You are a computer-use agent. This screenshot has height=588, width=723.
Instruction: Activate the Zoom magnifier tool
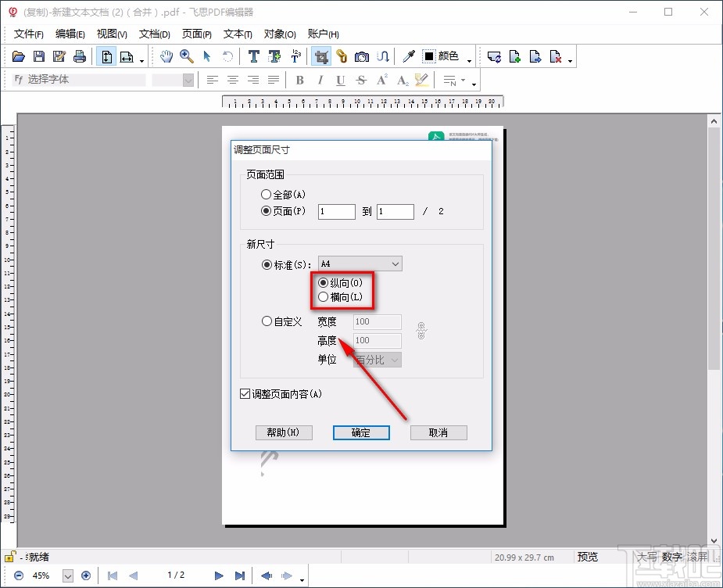(187, 56)
